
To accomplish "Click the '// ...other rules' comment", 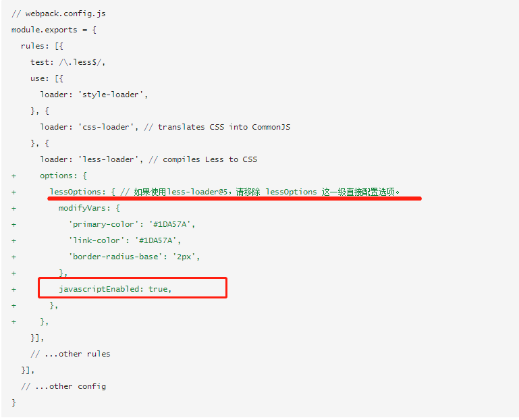I will click(70, 354).
